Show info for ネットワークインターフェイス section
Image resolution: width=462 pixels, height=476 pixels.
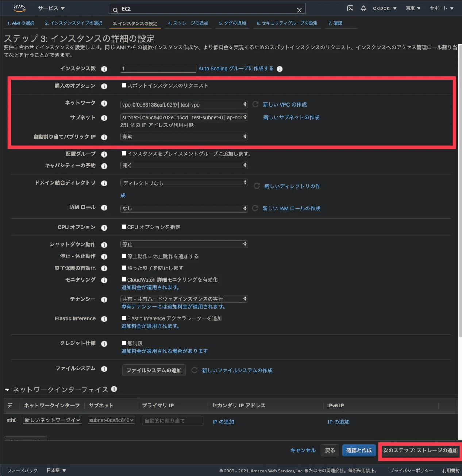(114, 389)
